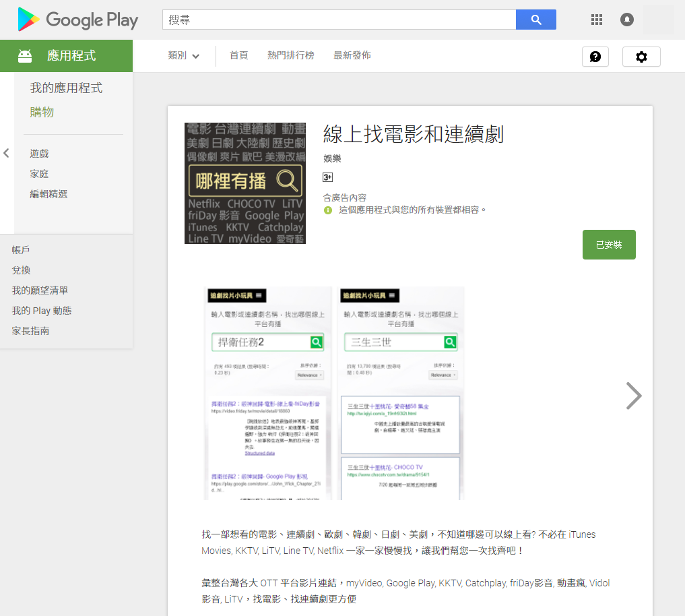Go to the 首頁 tab
This screenshot has width=685, height=616.
(x=238, y=55)
